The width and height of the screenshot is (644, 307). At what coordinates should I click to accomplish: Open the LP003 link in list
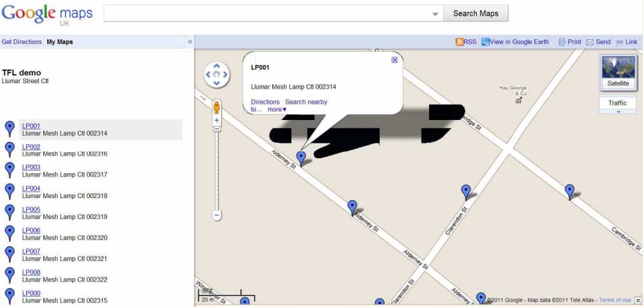click(31, 168)
